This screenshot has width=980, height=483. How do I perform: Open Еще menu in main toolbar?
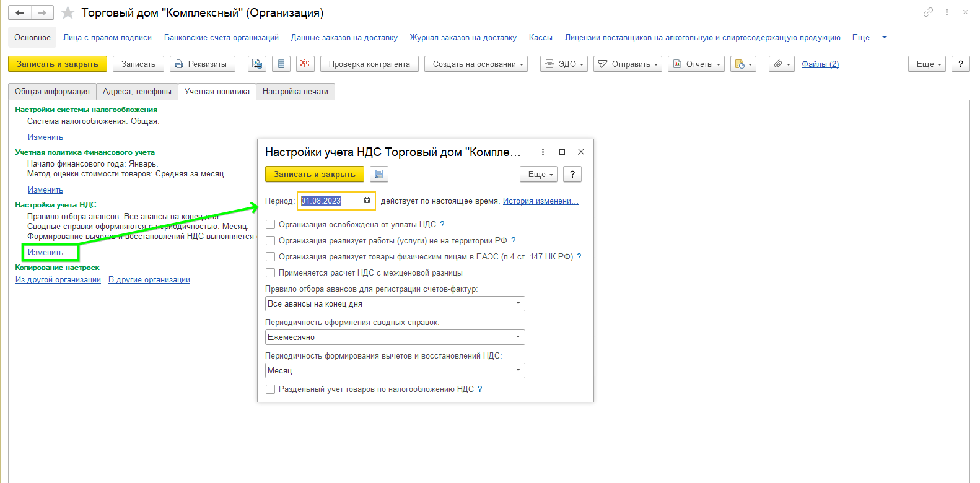[927, 64]
